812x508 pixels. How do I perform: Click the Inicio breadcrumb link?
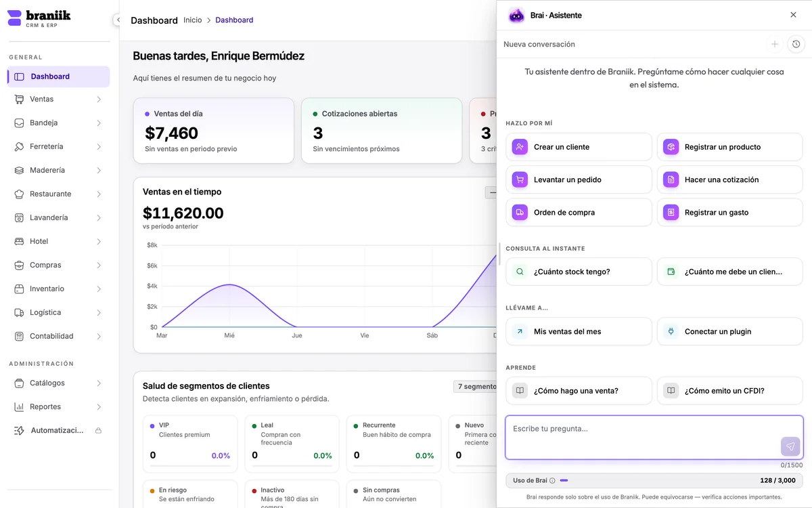[x=192, y=20]
